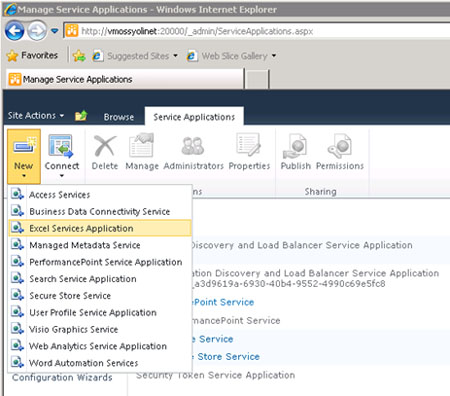
Task: Click the New ribbon button
Action: click(x=24, y=156)
